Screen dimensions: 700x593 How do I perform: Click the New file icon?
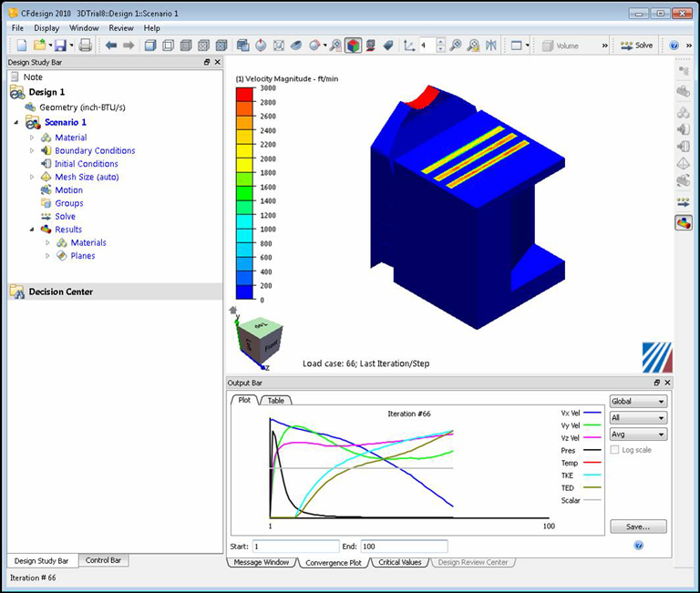tap(22, 46)
